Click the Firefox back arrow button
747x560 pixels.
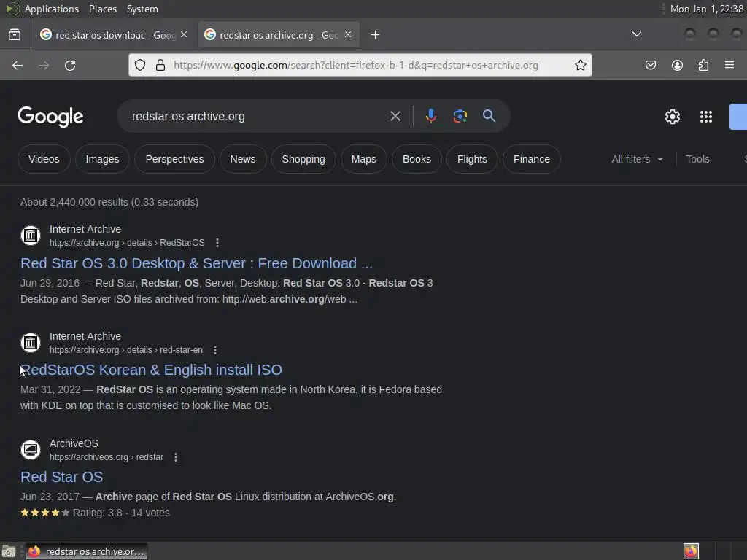pyautogui.click(x=18, y=65)
